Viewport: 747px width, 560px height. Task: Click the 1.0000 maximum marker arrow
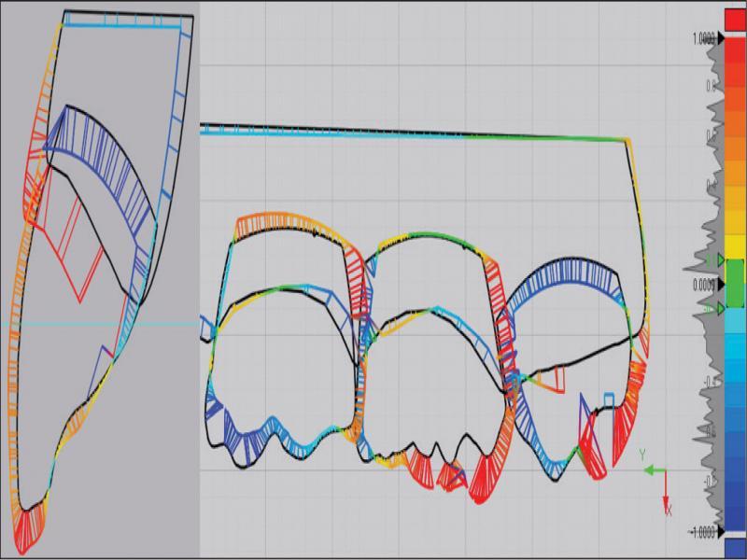(721, 39)
